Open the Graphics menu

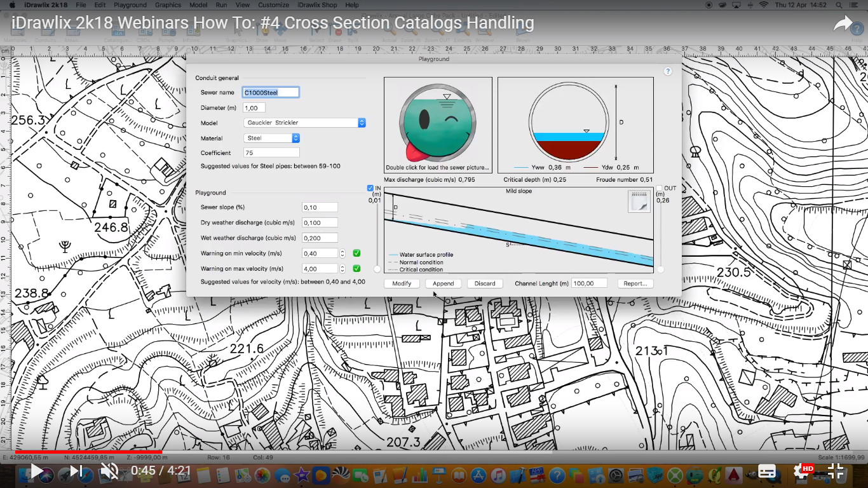point(168,5)
